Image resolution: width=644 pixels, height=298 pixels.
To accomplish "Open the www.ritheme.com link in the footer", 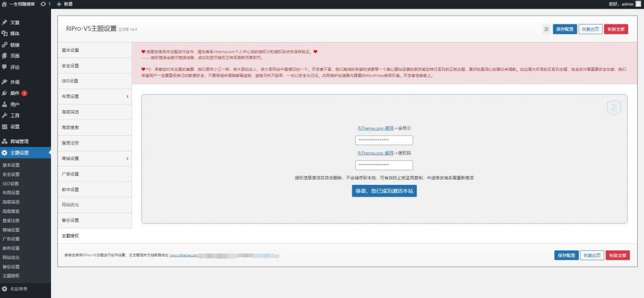I will point(184,255).
